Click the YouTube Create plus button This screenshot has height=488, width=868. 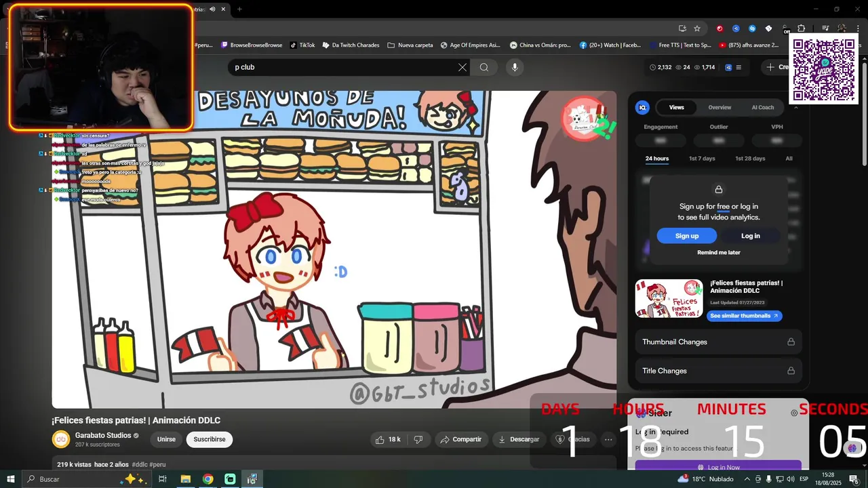pyautogui.click(x=776, y=67)
